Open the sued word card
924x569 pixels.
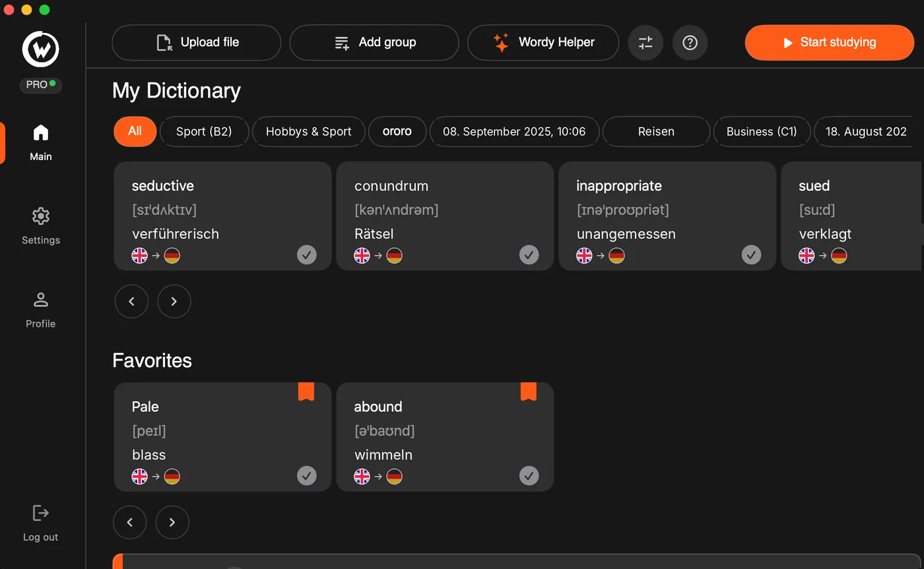pos(852,216)
